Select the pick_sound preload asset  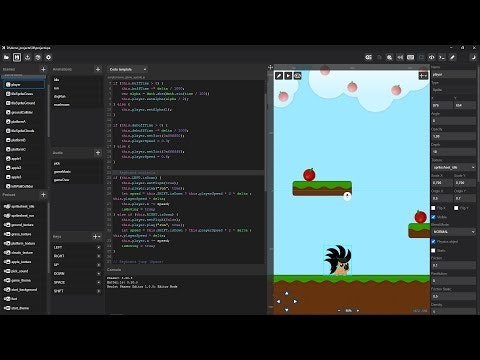(x=24, y=271)
